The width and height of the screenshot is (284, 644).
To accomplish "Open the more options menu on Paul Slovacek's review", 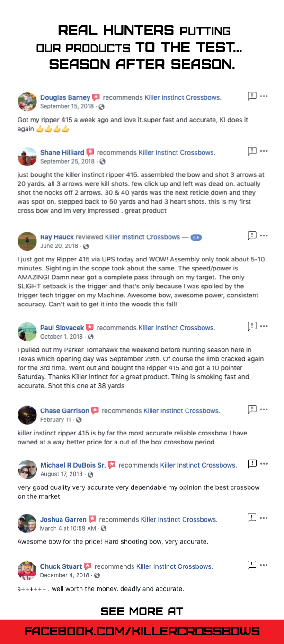I will [x=264, y=326].
